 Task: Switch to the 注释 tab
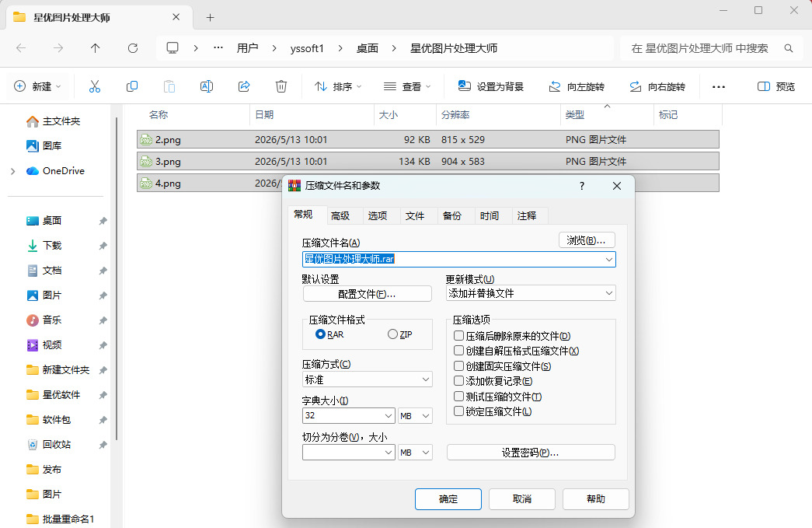tap(527, 216)
